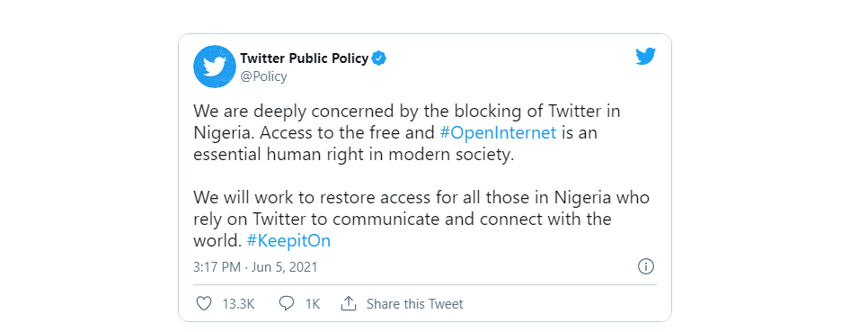Follow the #OpenInternet hashtag
The image size is (868, 332).
pos(498,133)
